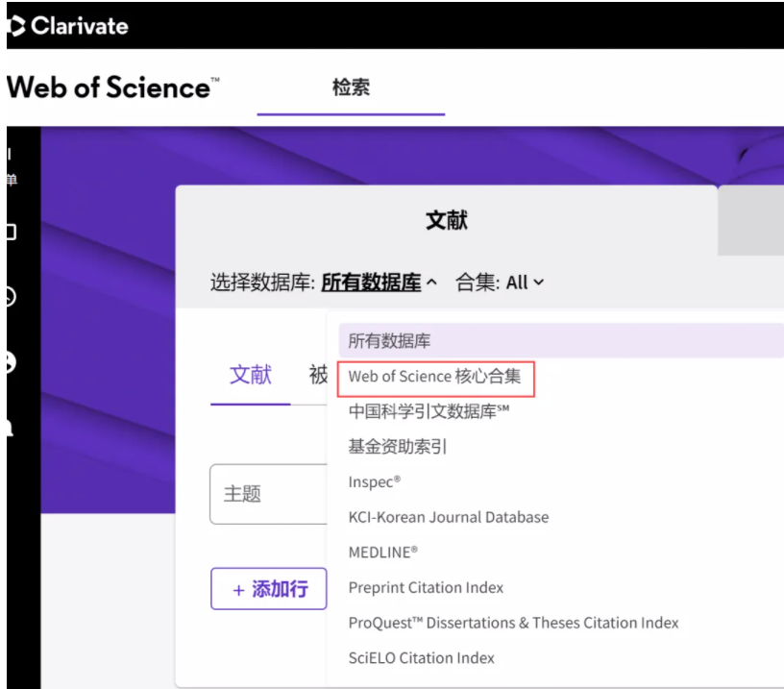Expand the 所有数据库 database selector dropdown
Image resolution: width=784 pixels, height=689 pixels.
pyautogui.click(x=370, y=282)
